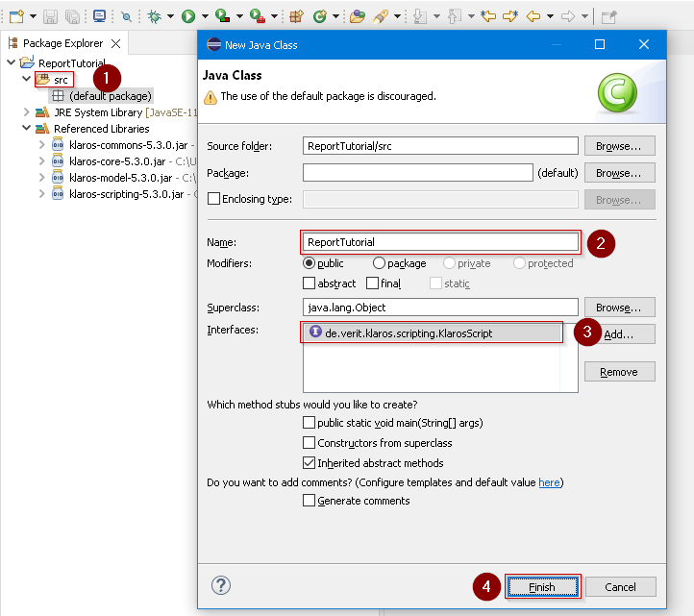694x616 pixels.
Task: Click the Skip All Breakpoints icon
Action: [126, 16]
